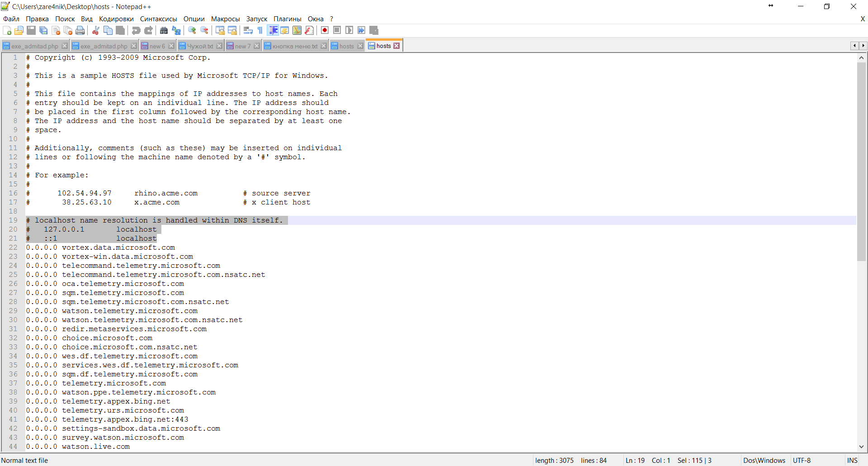Open the Function List toolbar icon

(x=309, y=30)
